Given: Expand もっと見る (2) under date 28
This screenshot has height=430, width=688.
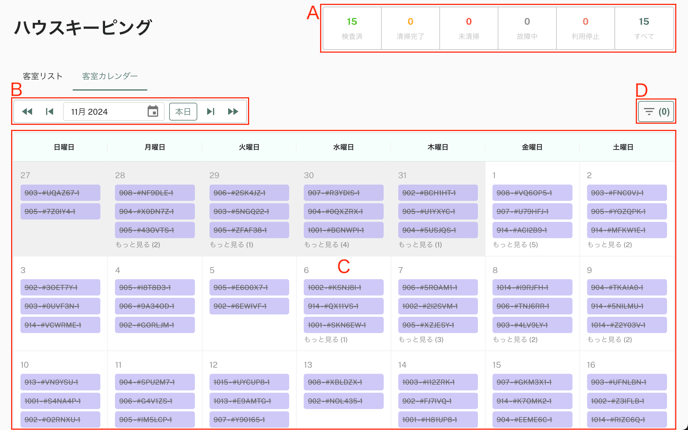Looking at the screenshot, I should click(x=139, y=245).
